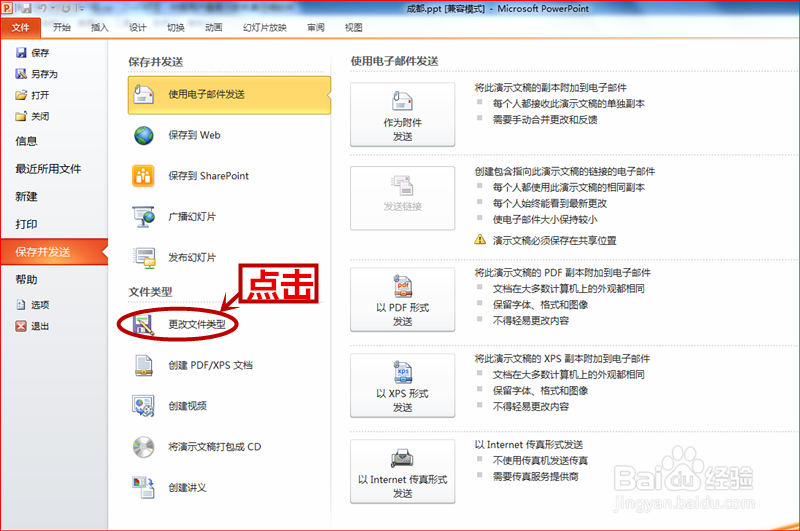Click the Save As icon

click(x=21, y=74)
